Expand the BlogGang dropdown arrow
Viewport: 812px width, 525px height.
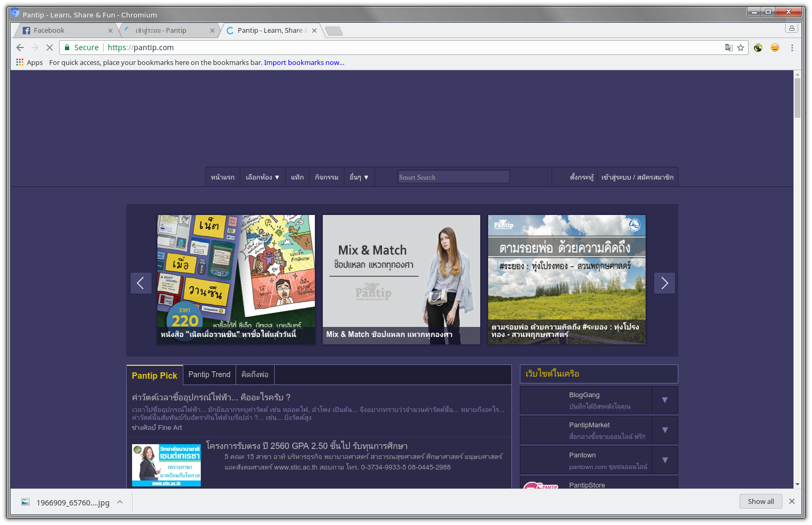point(665,400)
